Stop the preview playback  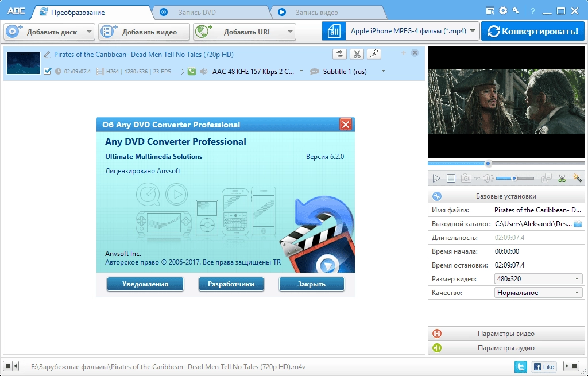(x=451, y=179)
